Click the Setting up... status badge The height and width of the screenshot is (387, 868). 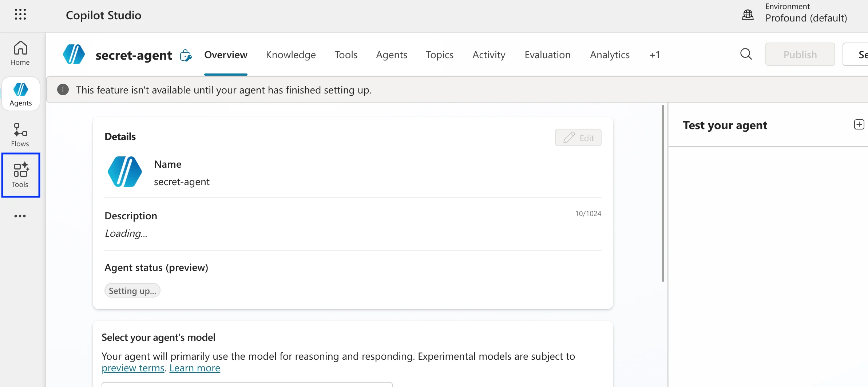click(132, 291)
